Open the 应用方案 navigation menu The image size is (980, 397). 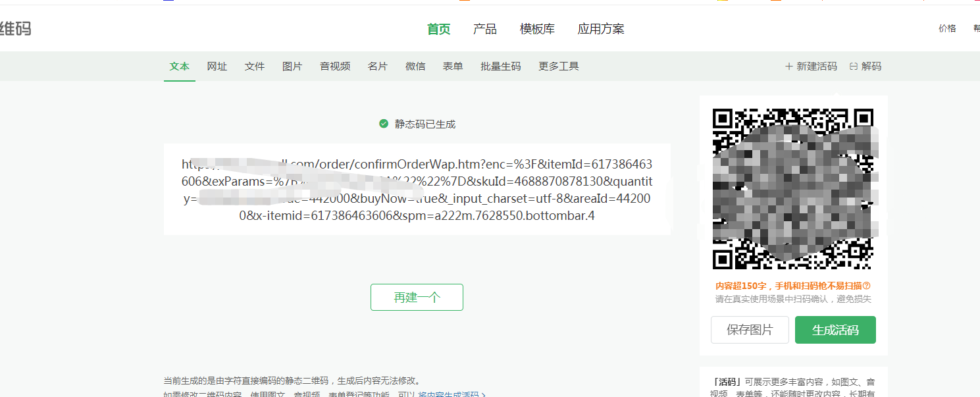601,29
